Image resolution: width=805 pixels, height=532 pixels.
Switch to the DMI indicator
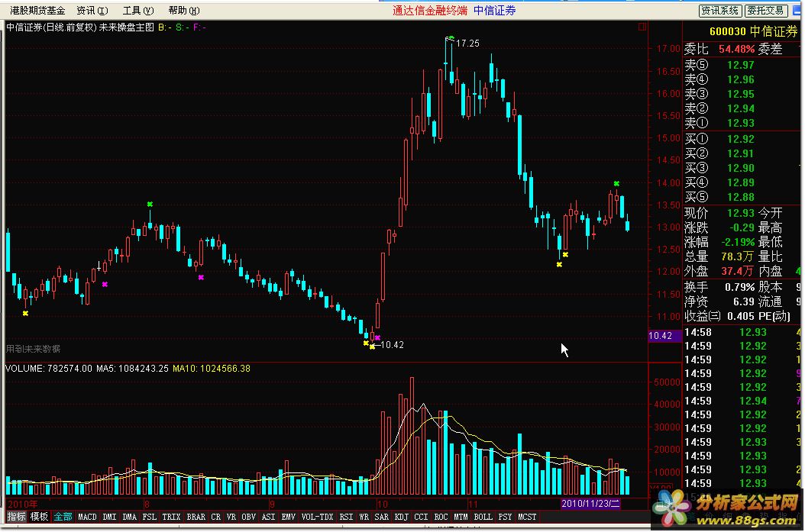109,517
